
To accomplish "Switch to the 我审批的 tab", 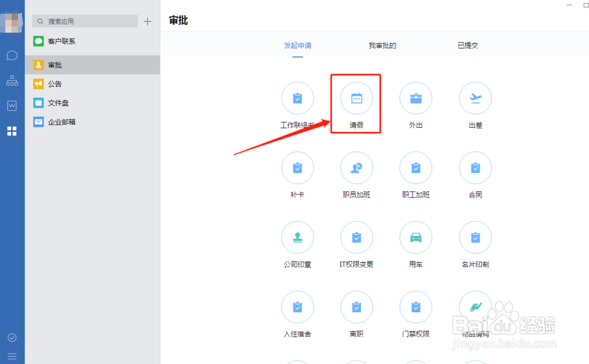I will [382, 45].
